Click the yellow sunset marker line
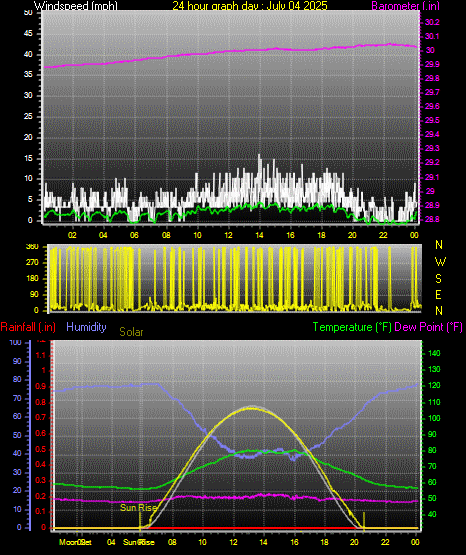 [x=364, y=521]
